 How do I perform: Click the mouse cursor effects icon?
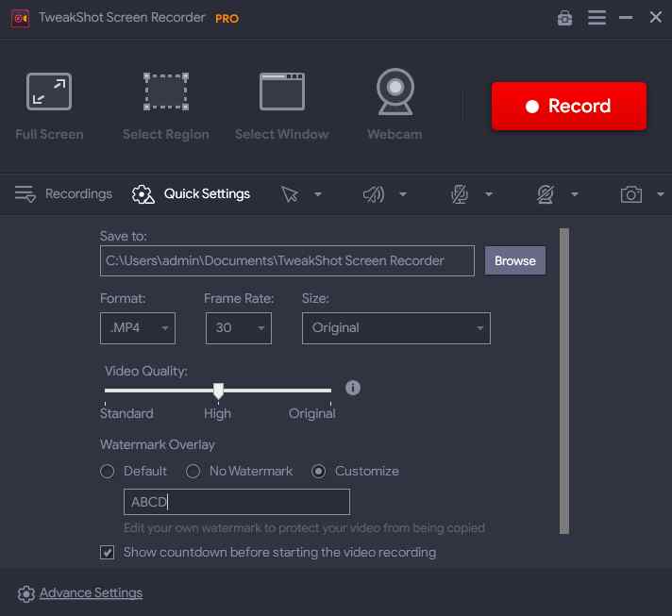pyautogui.click(x=290, y=194)
